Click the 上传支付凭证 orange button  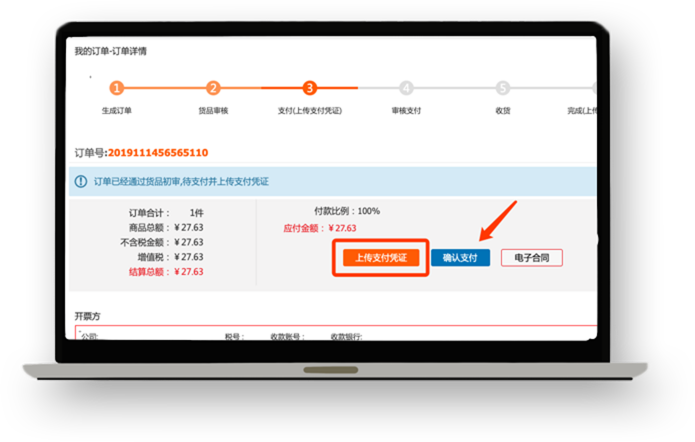click(x=379, y=258)
